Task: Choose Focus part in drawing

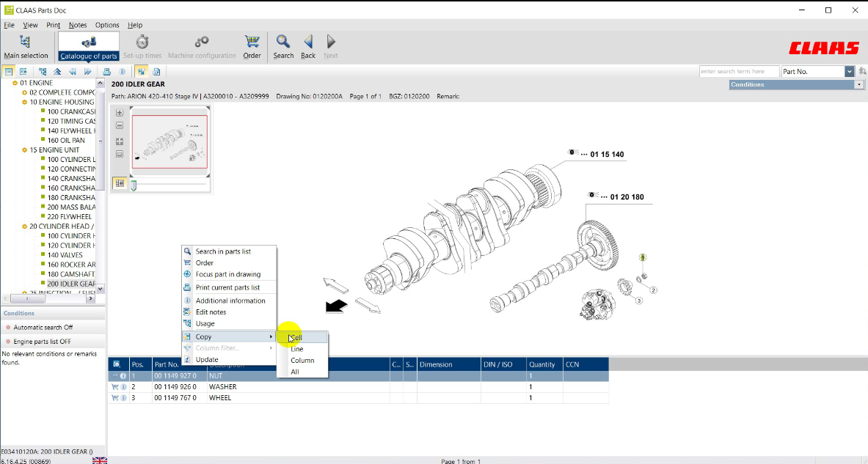Action: 229,274
